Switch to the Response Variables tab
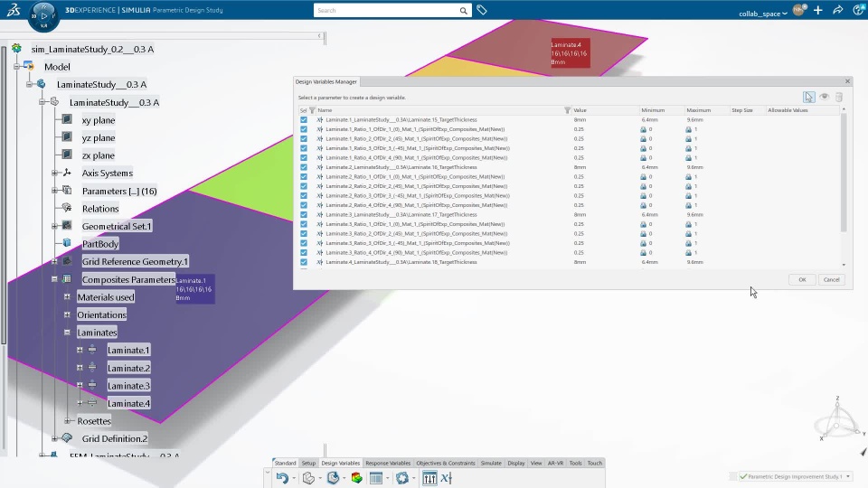The width and height of the screenshot is (868, 488). pos(388,463)
